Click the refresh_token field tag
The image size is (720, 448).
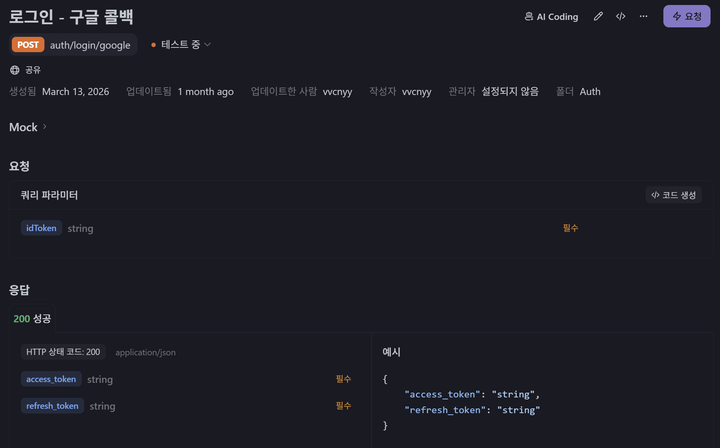[x=52, y=406]
